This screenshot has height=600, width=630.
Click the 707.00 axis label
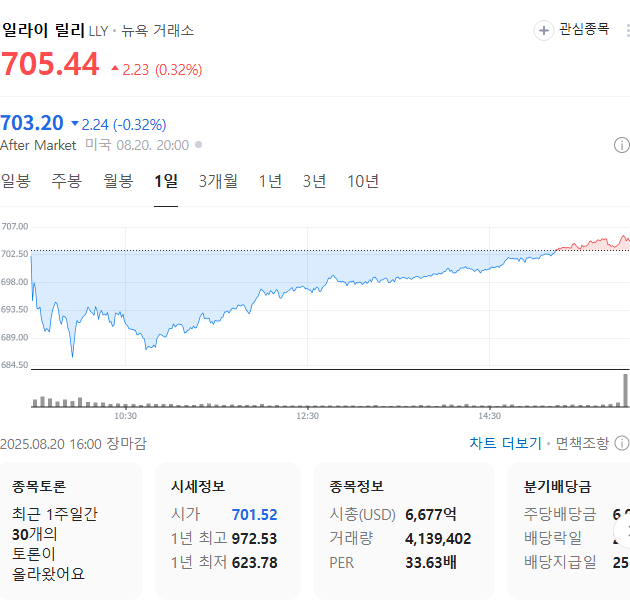[14, 226]
